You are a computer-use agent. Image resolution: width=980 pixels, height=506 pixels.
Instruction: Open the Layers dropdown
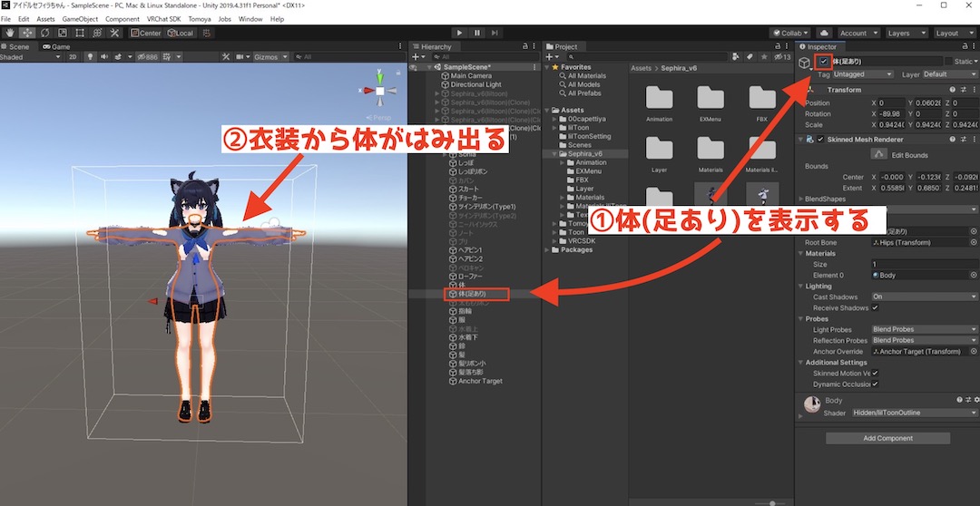click(x=906, y=34)
